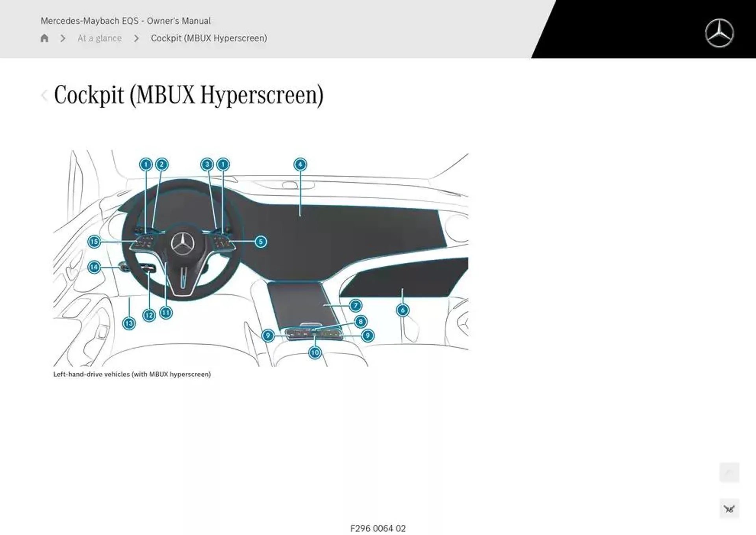Click the 'Cockpit (MBUX Hyperscreen)' page heading
This screenshot has height=535, width=756.
(189, 95)
